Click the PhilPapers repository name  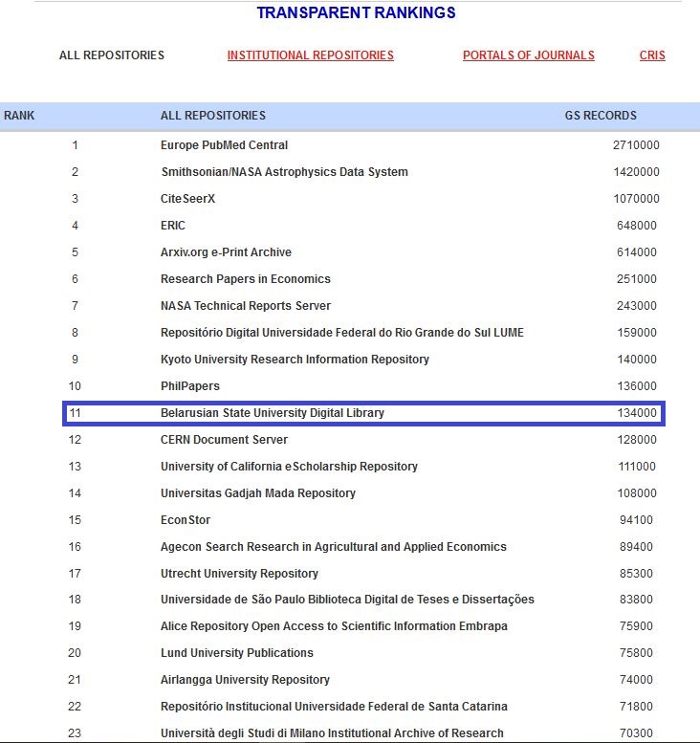click(x=190, y=386)
